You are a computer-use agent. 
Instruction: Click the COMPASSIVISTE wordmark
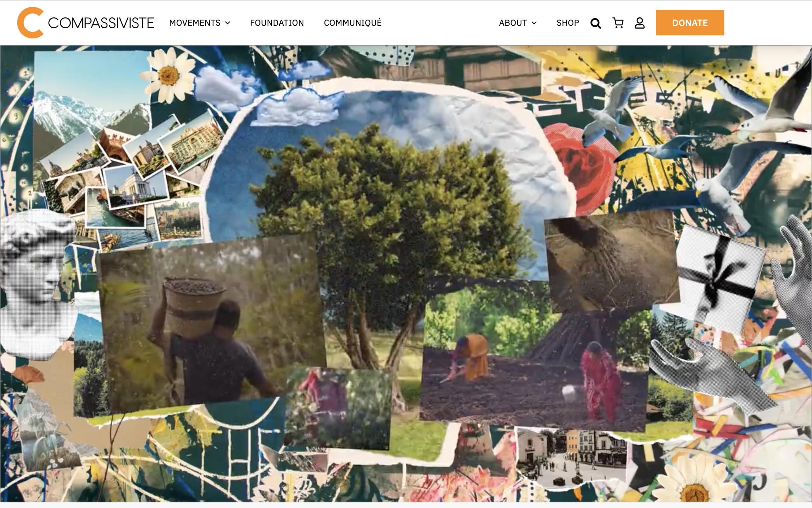coord(101,23)
